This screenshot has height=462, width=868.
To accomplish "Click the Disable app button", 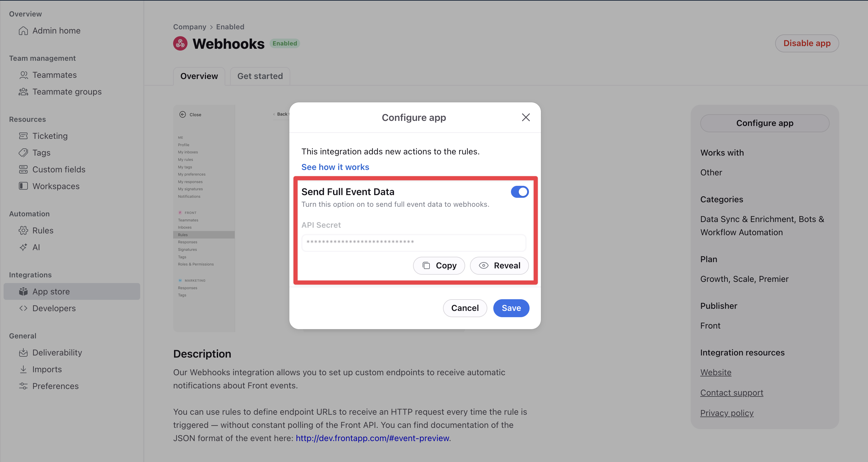I will pos(807,43).
